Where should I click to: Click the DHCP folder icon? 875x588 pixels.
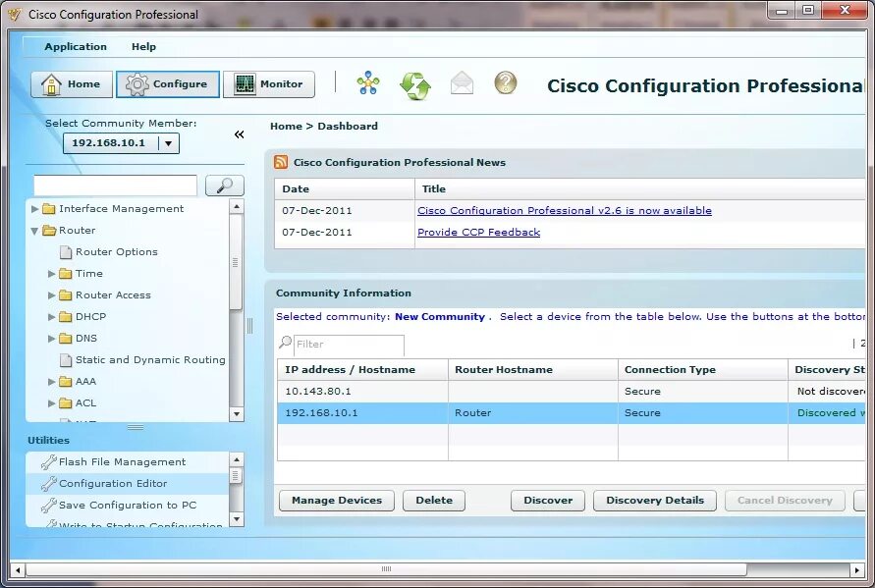coord(66,317)
